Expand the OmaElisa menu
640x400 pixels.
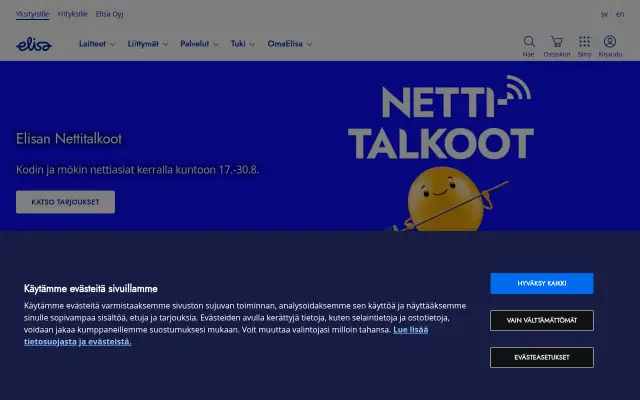point(290,44)
